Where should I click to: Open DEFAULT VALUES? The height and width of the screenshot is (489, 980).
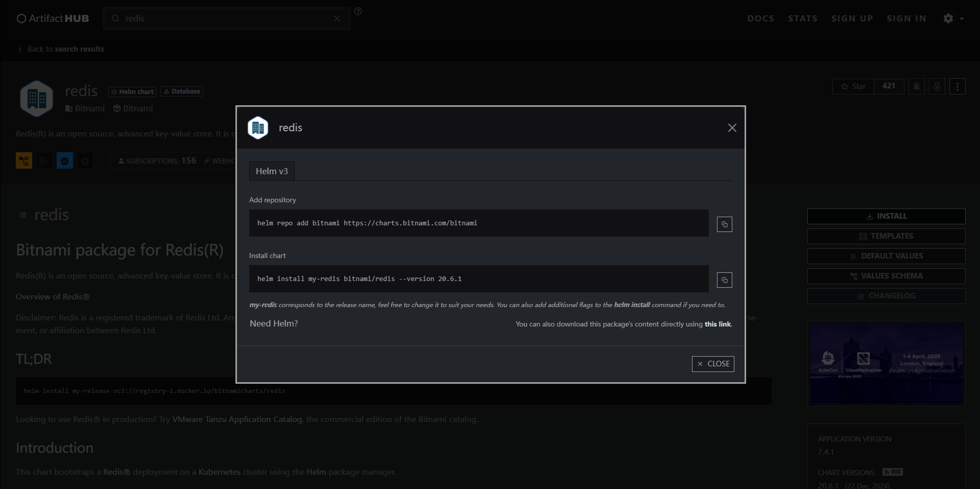point(886,256)
